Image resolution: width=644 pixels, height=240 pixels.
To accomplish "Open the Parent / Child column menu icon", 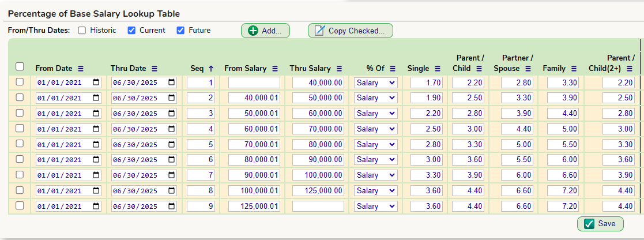I will pyautogui.click(x=479, y=69).
